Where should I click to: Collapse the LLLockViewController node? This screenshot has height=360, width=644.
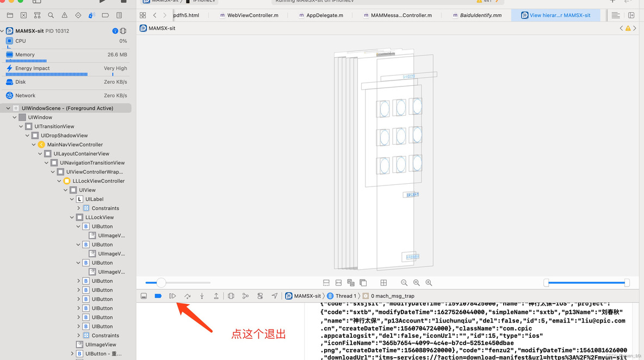[59, 181]
